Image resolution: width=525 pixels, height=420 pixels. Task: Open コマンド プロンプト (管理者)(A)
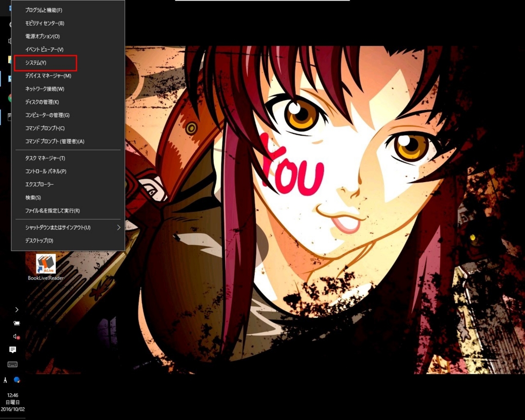[68, 142]
